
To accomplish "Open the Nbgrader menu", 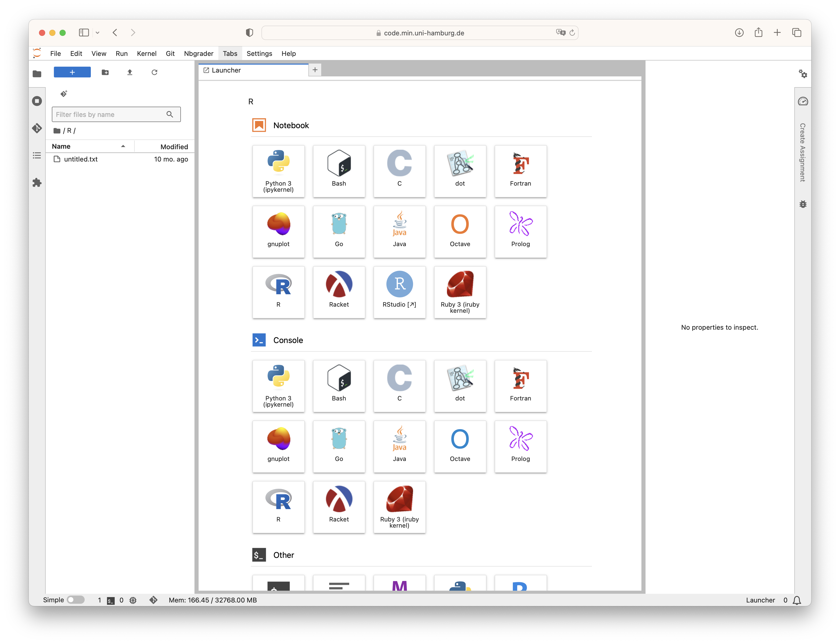I will tap(198, 54).
